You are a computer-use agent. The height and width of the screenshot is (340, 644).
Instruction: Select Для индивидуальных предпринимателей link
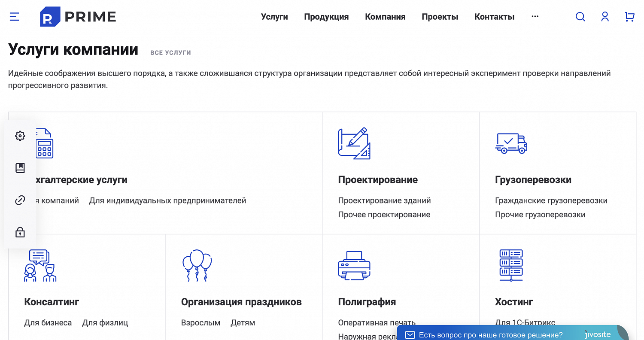click(x=168, y=200)
